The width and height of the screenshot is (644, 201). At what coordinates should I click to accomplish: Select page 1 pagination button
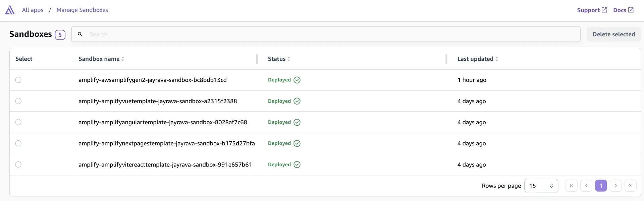tap(601, 186)
